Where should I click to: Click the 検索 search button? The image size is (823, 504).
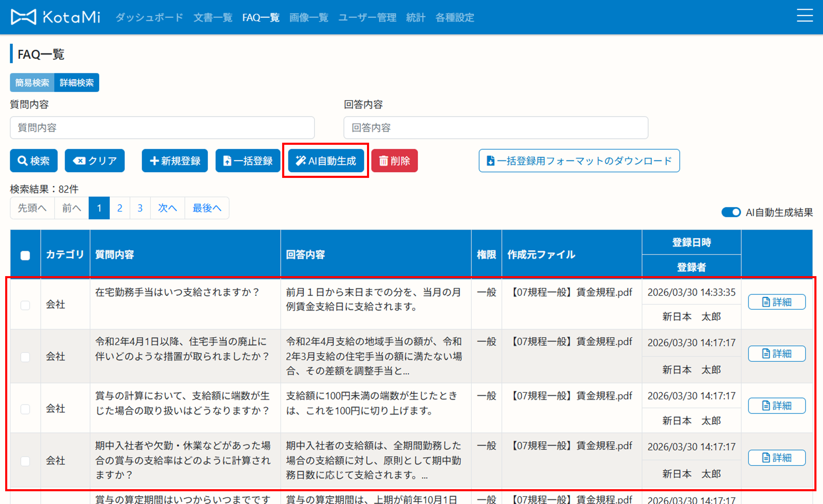[x=34, y=161]
